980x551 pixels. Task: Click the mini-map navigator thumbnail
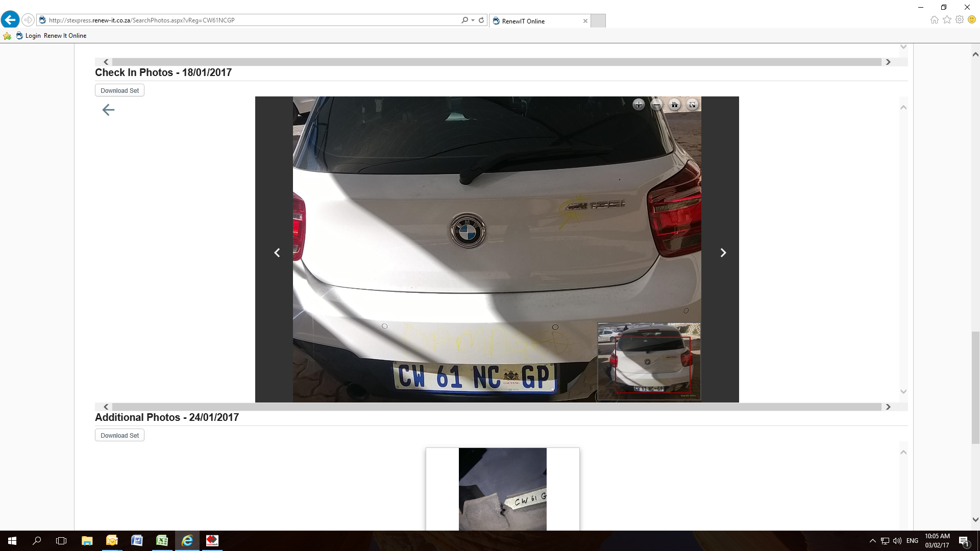[649, 361]
